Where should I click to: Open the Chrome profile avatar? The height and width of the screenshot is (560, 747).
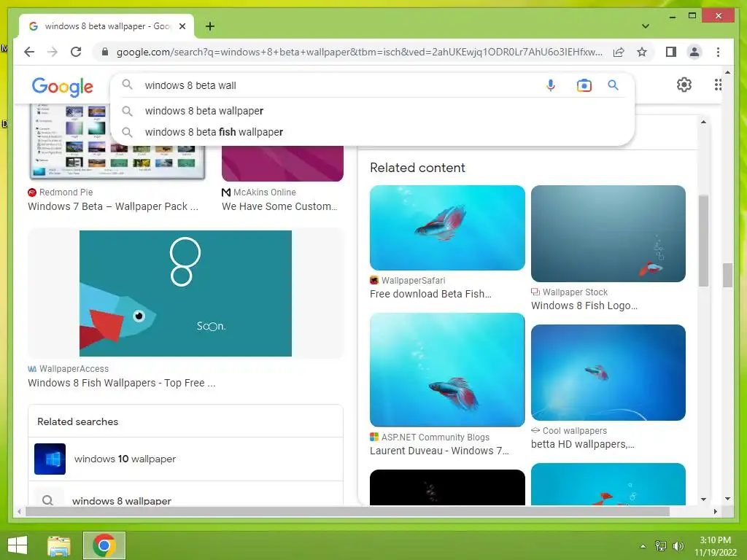[x=694, y=52]
